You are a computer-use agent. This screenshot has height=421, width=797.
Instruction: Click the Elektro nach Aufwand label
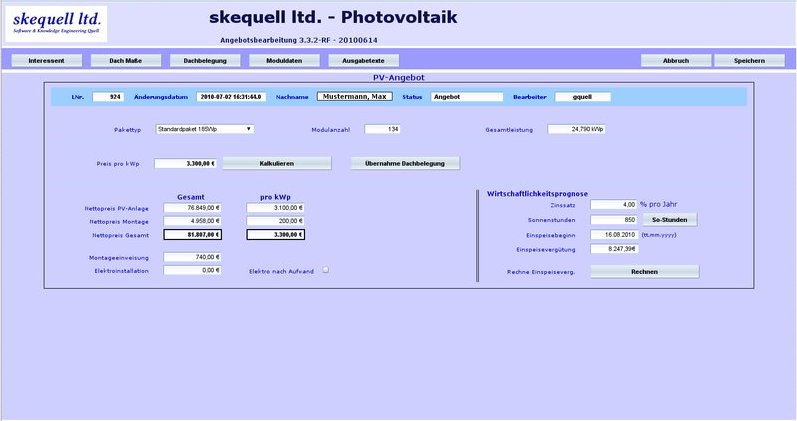282,272
